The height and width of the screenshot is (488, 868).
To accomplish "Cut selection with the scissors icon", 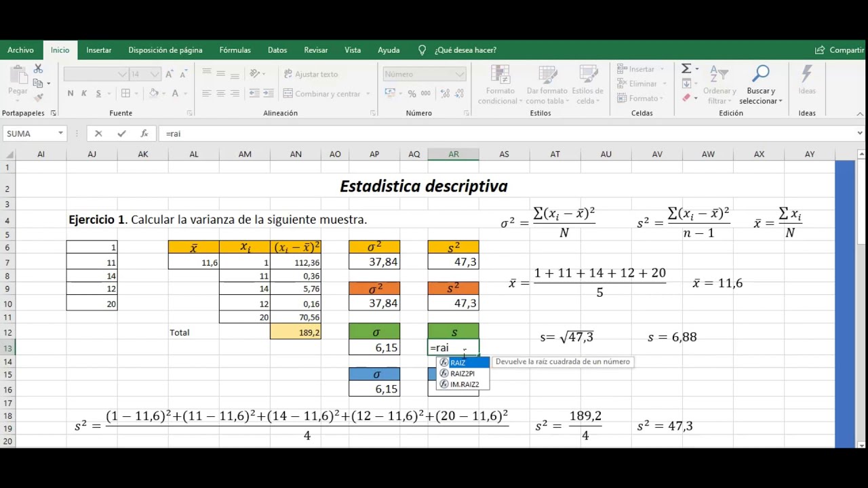I will click(38, 69).
